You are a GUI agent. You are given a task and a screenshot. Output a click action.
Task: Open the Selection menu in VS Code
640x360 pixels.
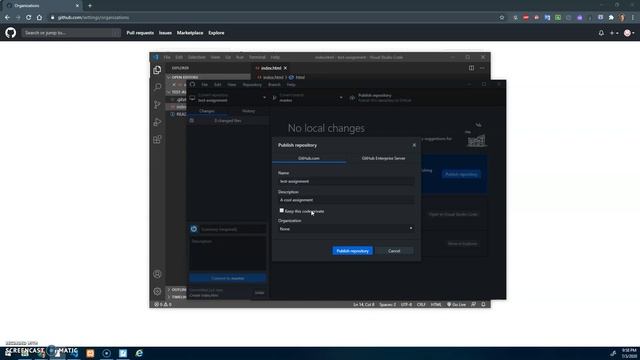pyautogui.click(x=197, y=58)
